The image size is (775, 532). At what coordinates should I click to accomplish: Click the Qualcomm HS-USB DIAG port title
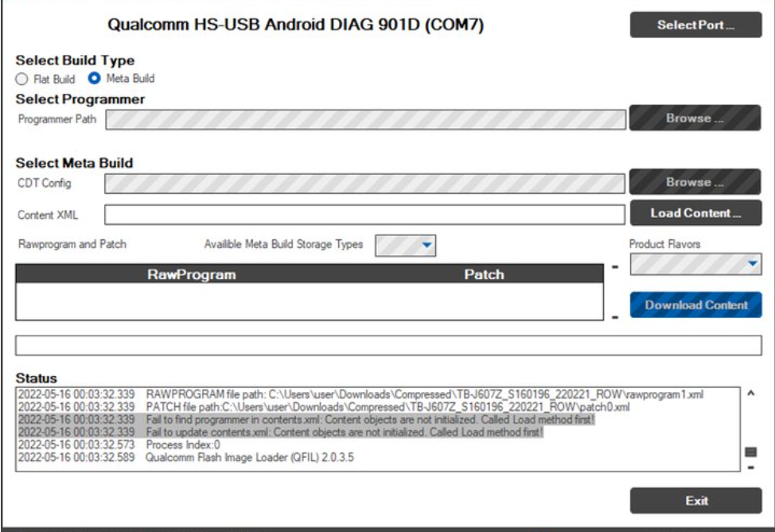295,25
